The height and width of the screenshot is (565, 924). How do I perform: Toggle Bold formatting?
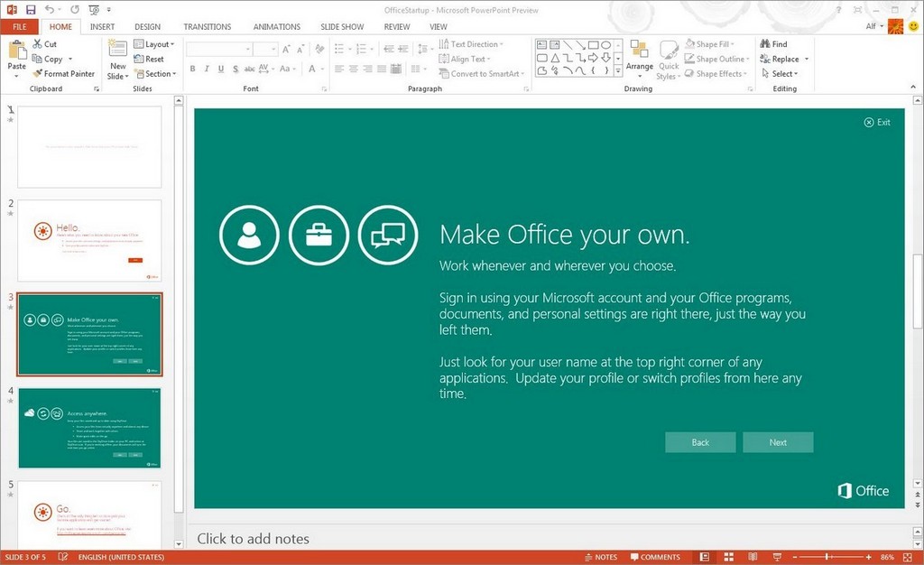pyautogui.click(x=193, y=69)
